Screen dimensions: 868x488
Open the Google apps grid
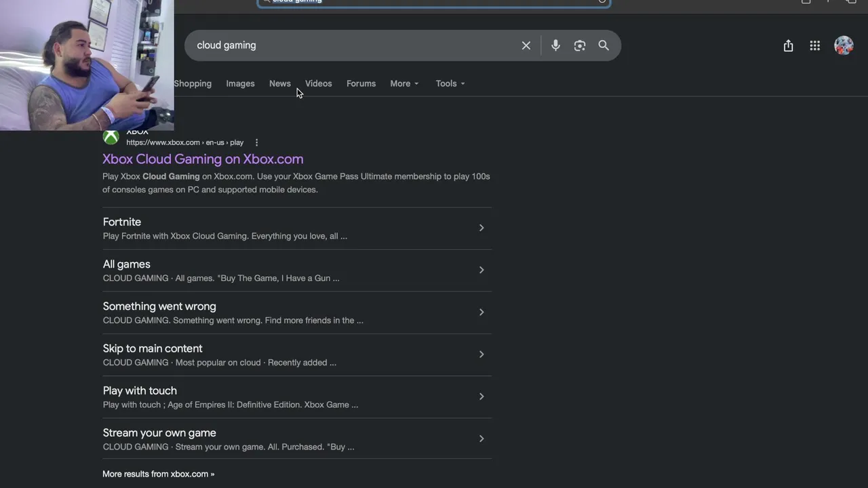tap(815, 45)
